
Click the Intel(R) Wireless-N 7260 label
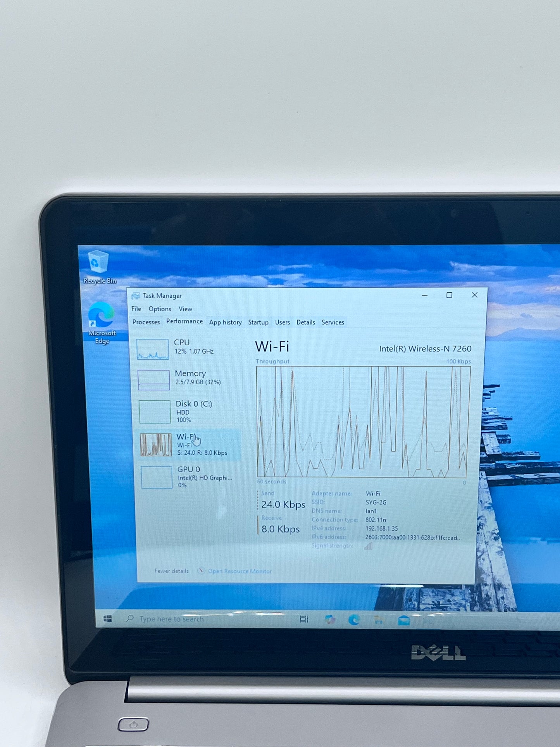425,348
